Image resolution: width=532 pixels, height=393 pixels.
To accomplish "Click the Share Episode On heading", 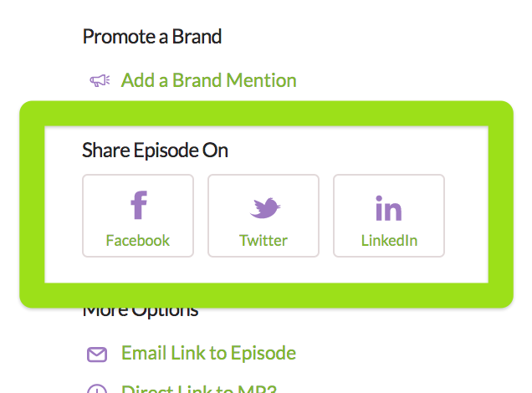I will click(155, 151).
